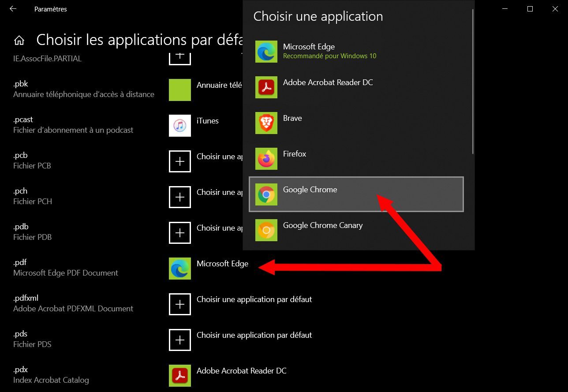Click the plus icon for .pch
The image size is (568, 392).
180,197
